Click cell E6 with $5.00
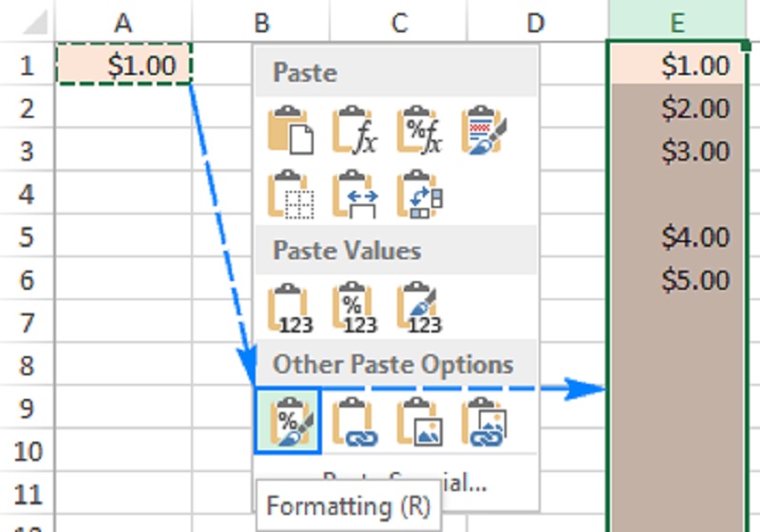Screen dimensions: 760x532 pos(677,279)
